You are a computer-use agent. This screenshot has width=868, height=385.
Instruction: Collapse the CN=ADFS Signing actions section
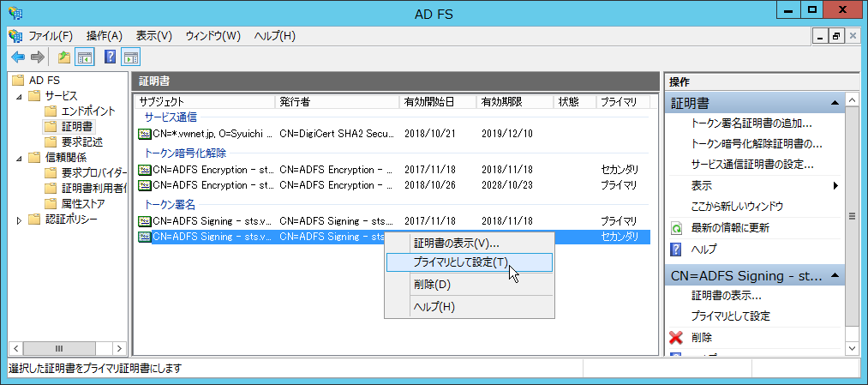[835, 275]
